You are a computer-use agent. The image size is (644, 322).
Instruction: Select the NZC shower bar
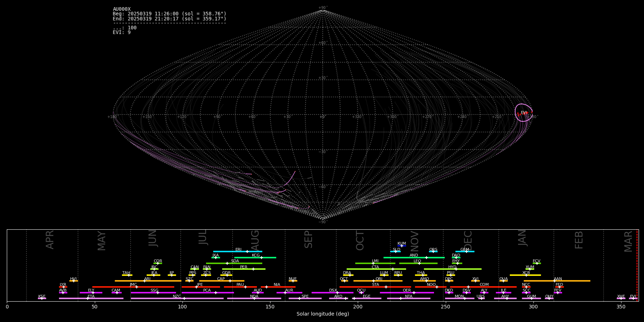coord(177,298)
